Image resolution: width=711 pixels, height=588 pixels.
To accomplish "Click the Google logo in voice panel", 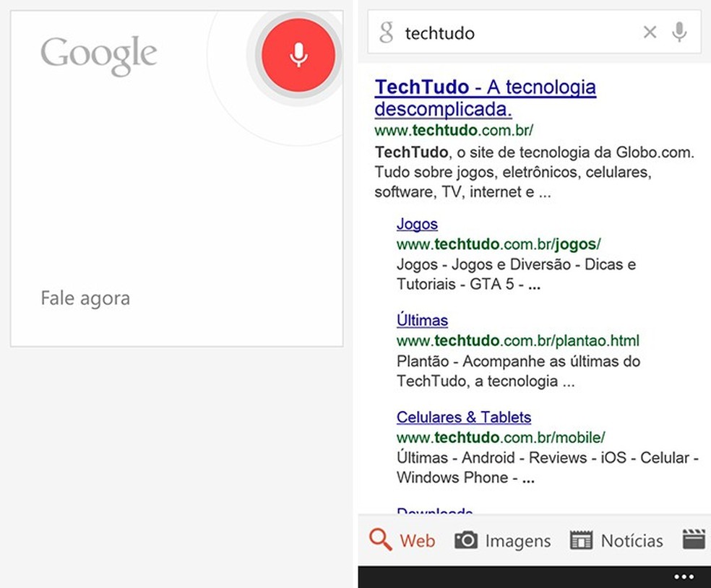I will tap(99, 56).
